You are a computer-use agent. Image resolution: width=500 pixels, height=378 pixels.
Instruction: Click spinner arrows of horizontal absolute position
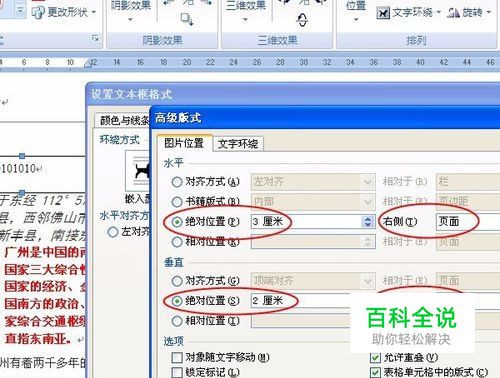(368, 222)
